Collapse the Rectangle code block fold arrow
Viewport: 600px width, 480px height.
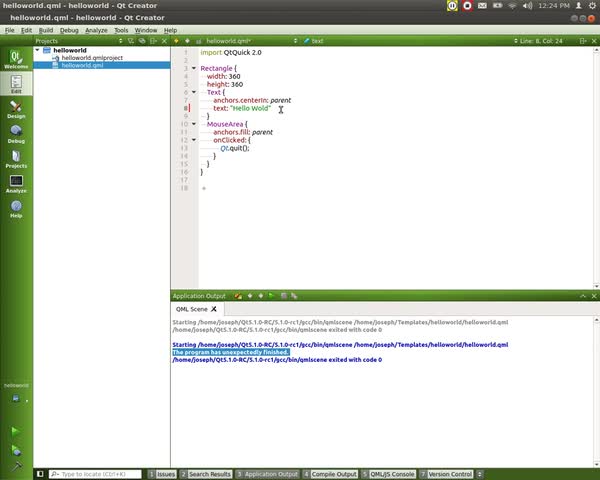coord(194,68)
